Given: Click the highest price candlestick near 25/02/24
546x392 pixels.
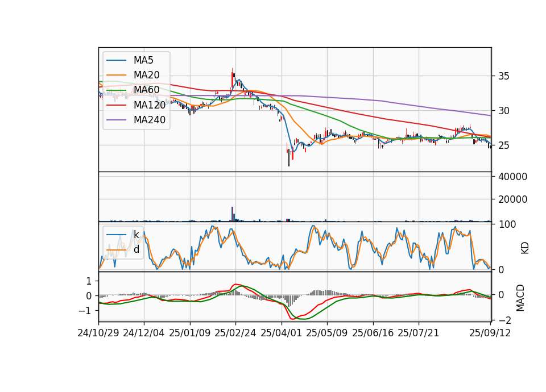Looking at the screenshot, I should 232,78.
